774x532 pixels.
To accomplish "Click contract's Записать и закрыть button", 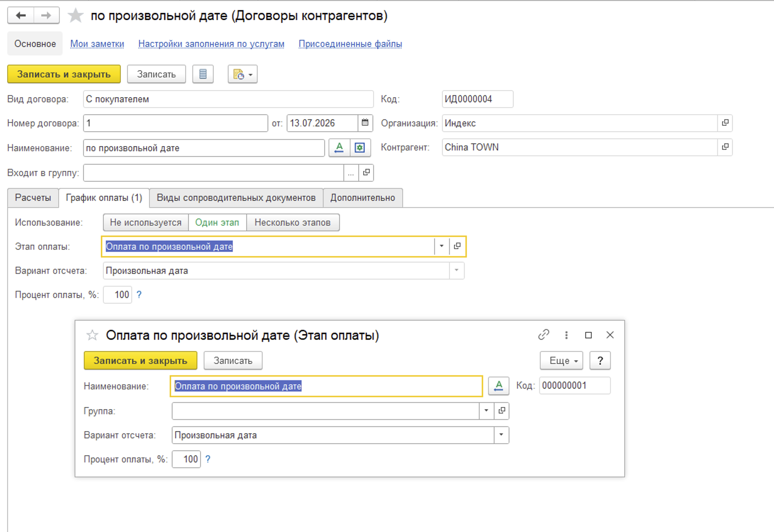I will tap(64, 74).
